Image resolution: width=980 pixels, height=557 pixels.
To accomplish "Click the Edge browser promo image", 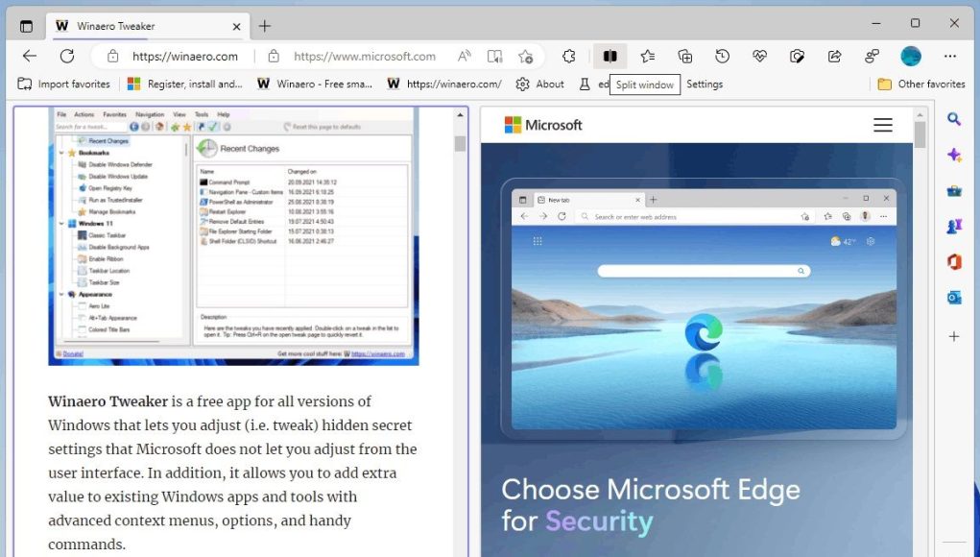I will [x=704, y=309].
